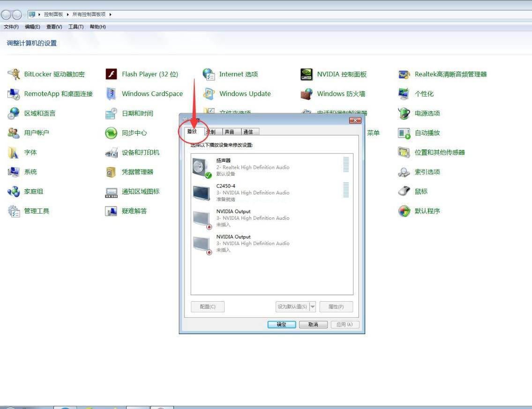This screenshot has height=409, width=532.
Task: Click the 取消 button
Action: pyautogui.click(x=313, y=325)
